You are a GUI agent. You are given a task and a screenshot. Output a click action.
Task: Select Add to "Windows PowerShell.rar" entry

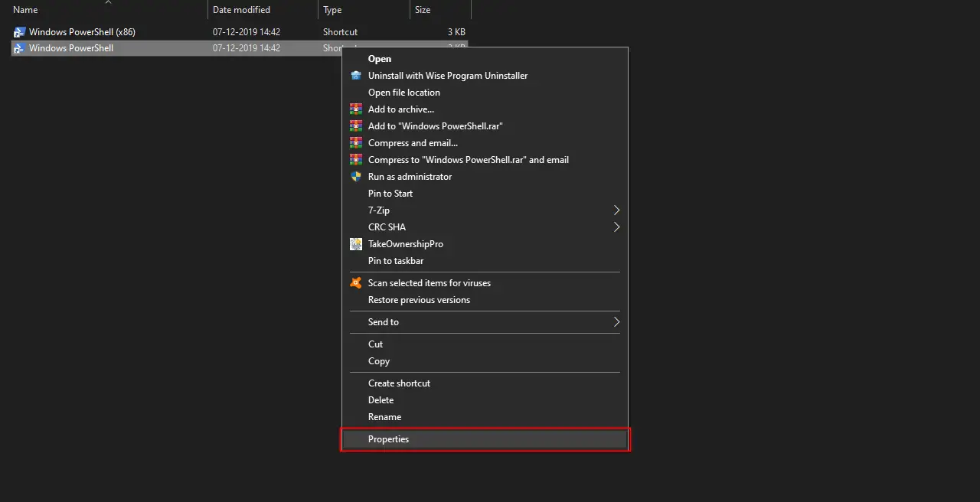point(485,126)
